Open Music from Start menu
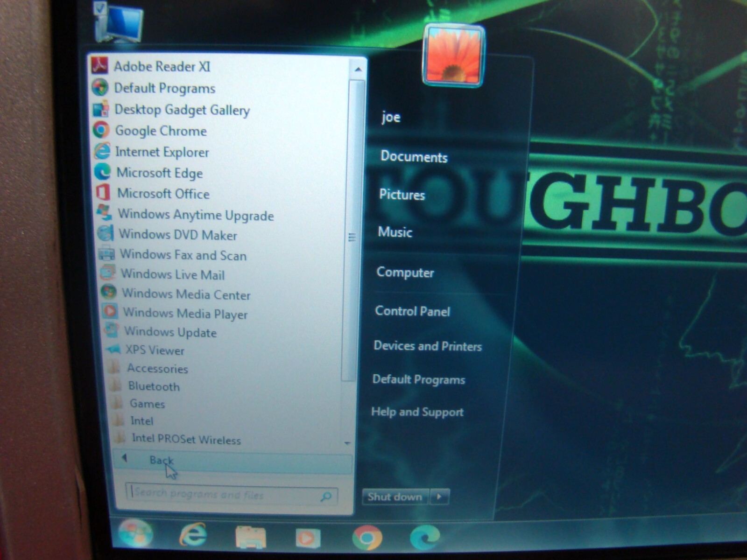 (x=395, y=232)
